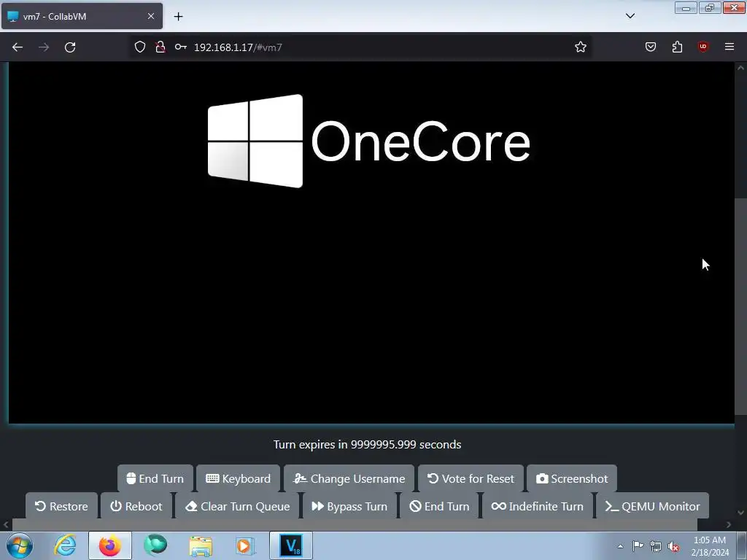Click Bypass Turn
The width and height of the screenshot is (747, 560).
pos(349,506)
